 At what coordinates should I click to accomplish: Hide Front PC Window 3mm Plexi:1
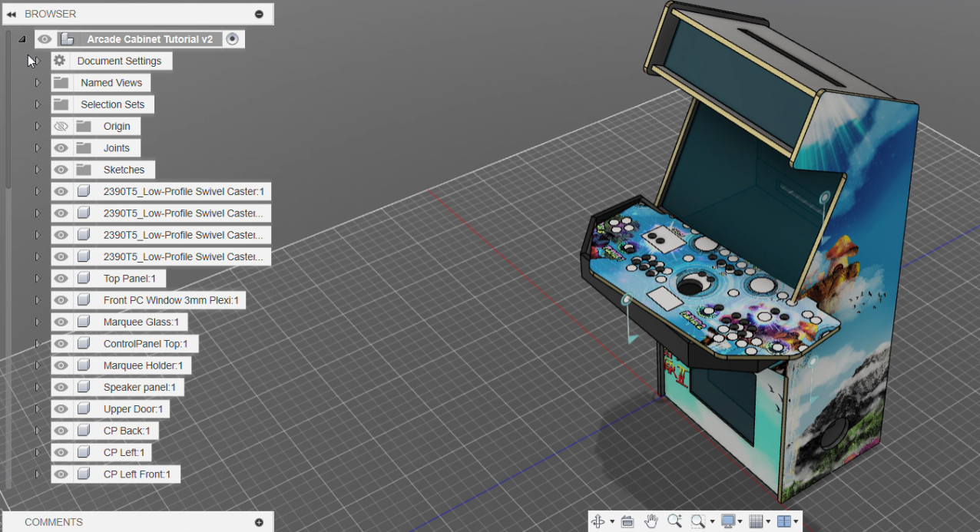point(61,300)
